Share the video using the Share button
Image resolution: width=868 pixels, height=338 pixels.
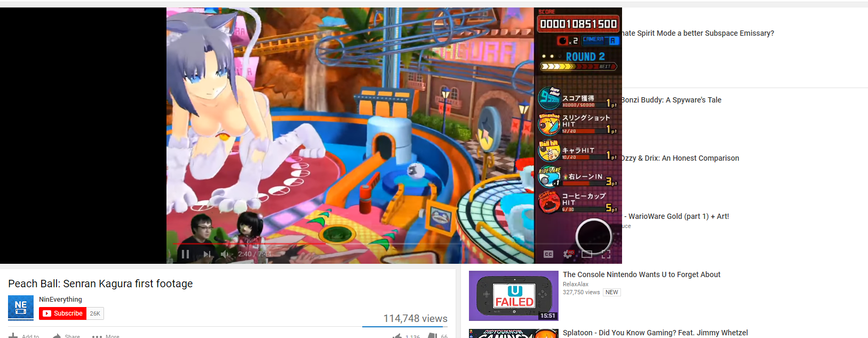66,335
